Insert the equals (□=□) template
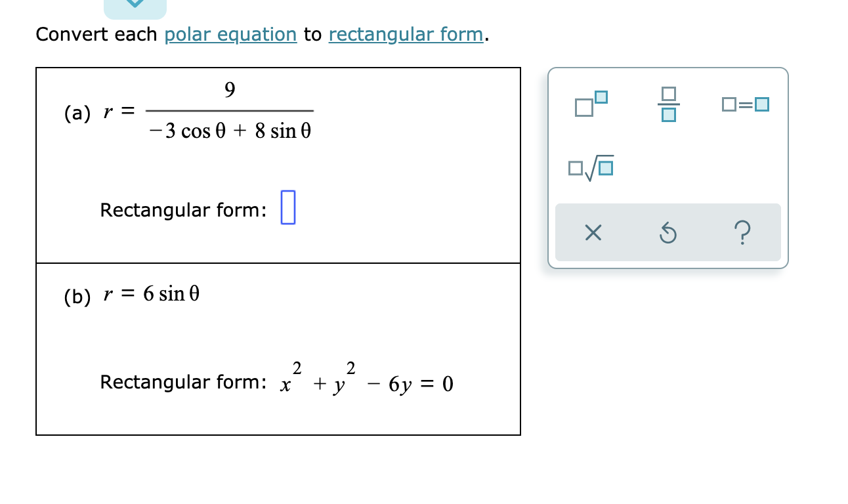Screen dimensions: 848x504 pyautogui.click(x=745, y=103)
